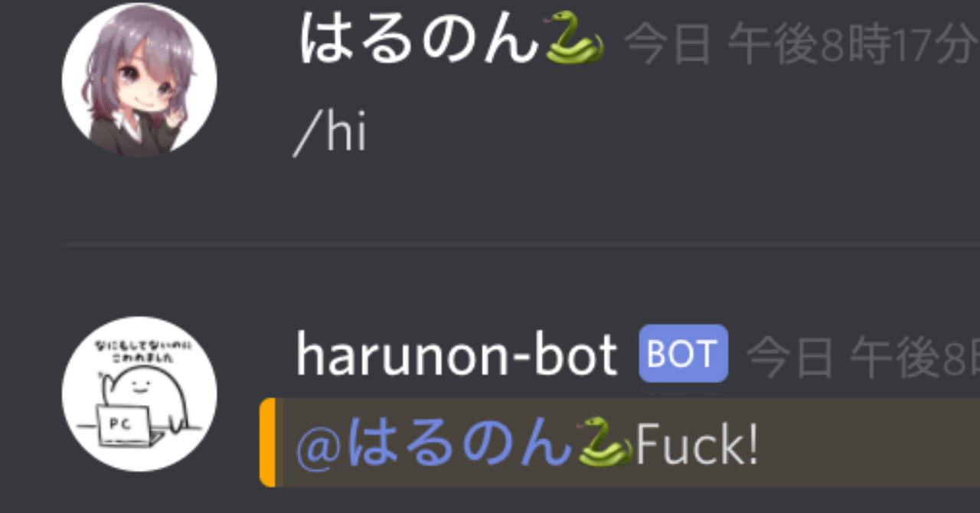Click the highlighted background right of Fuck!

coord(870,442)
